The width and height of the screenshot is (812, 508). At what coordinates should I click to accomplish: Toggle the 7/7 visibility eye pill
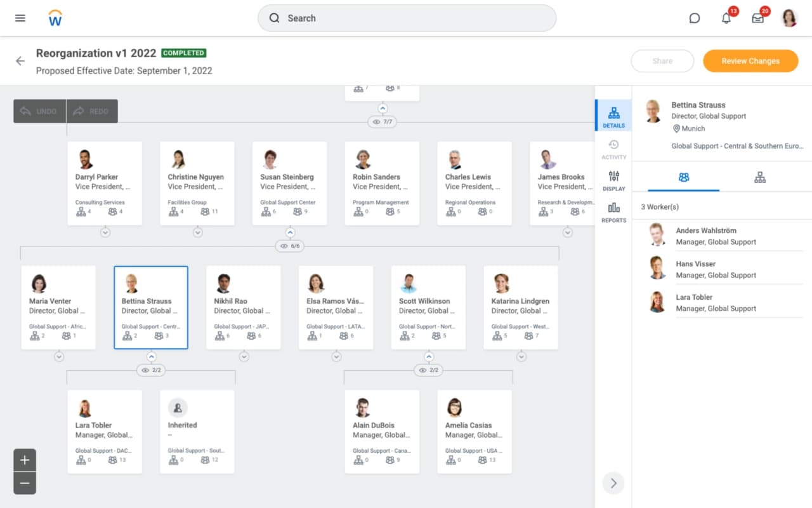[x=382, y=121]
